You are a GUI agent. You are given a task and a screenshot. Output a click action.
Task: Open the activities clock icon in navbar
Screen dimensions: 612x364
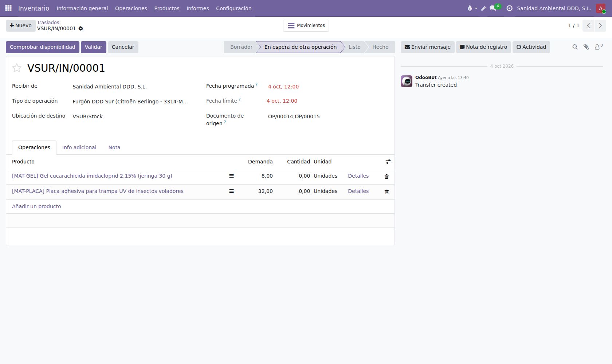[x=509, y=8]
